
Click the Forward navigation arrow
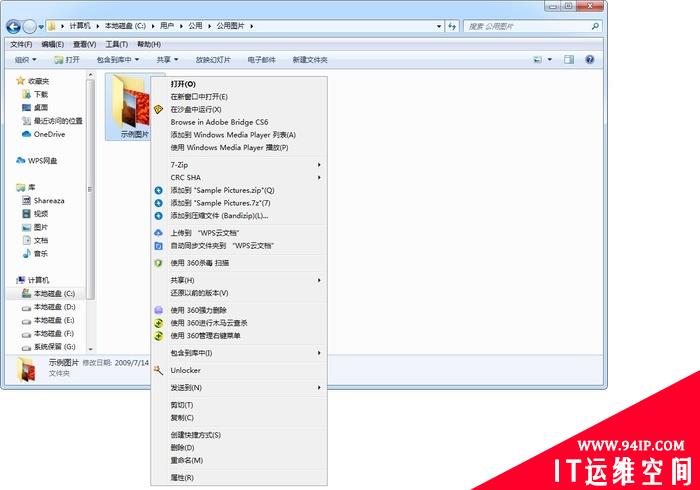click(x=29, y=27)
